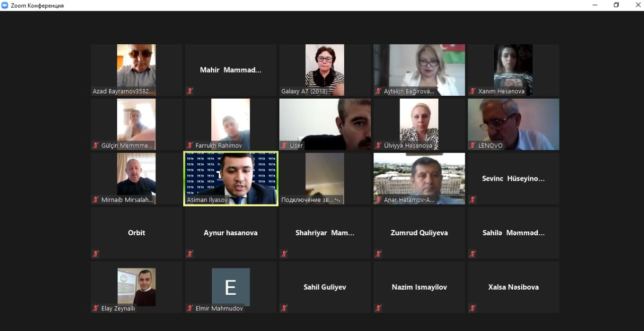Click Zoom logo icon in title bar
Screen dimensions: 644x331
pos(5,5)
